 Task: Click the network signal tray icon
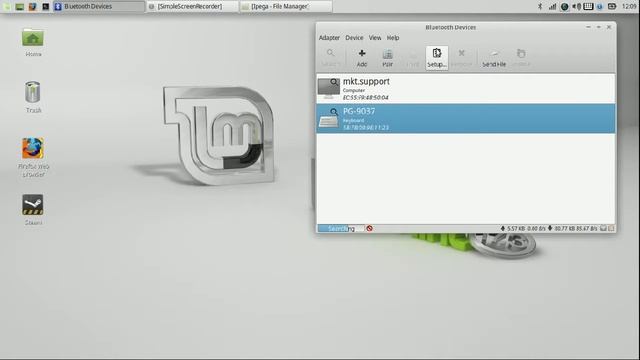pyautogui.click(x=552, y=6)
